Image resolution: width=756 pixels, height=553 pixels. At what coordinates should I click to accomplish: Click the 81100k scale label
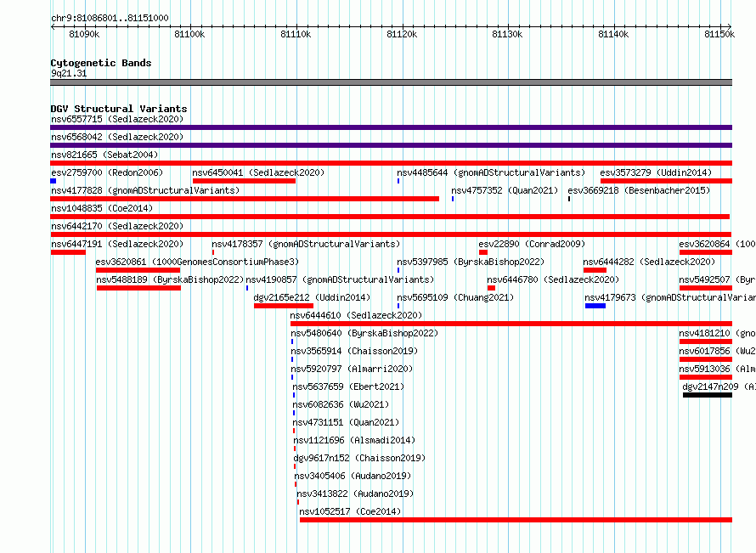coord(189,34)
